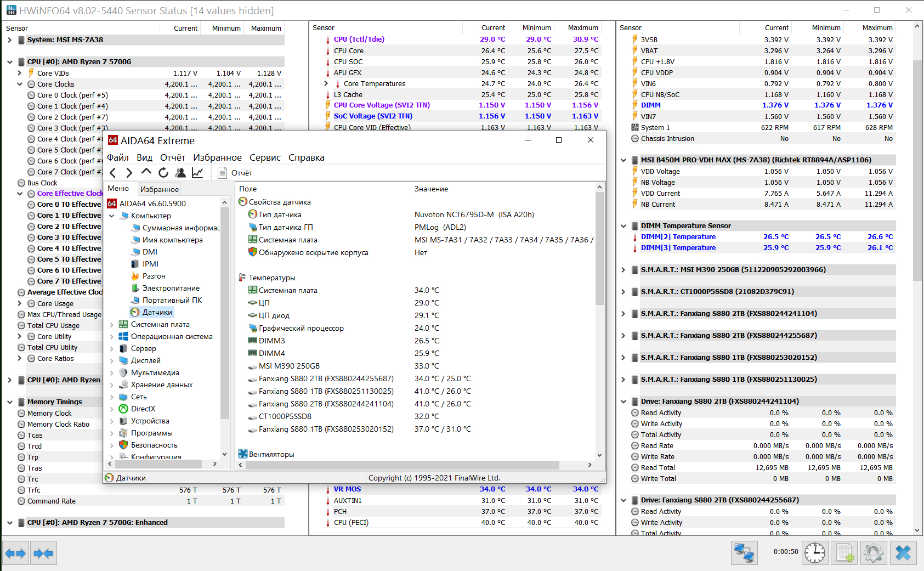The height and width of the screenshot is (571, 924).
Task: Click the Разгон flame icon in AIDA64 tree
Action: (135, 276)
